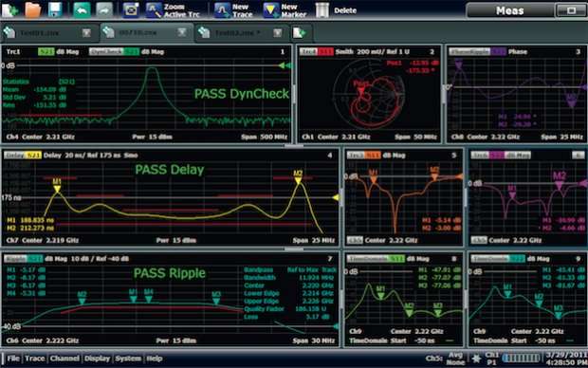The height and width of the screenshot is (368, 588).
Task: Add a New Marker from toolbar
Action: coord(285,10)
